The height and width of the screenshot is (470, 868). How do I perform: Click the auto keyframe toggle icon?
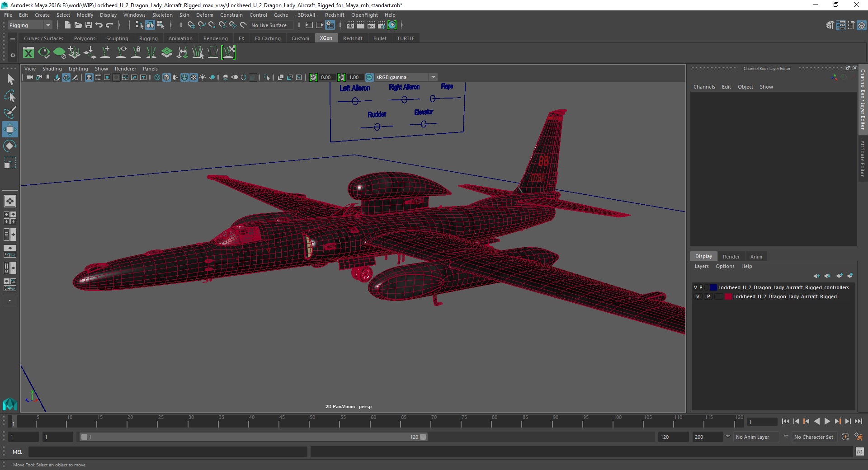pos(845,437)
